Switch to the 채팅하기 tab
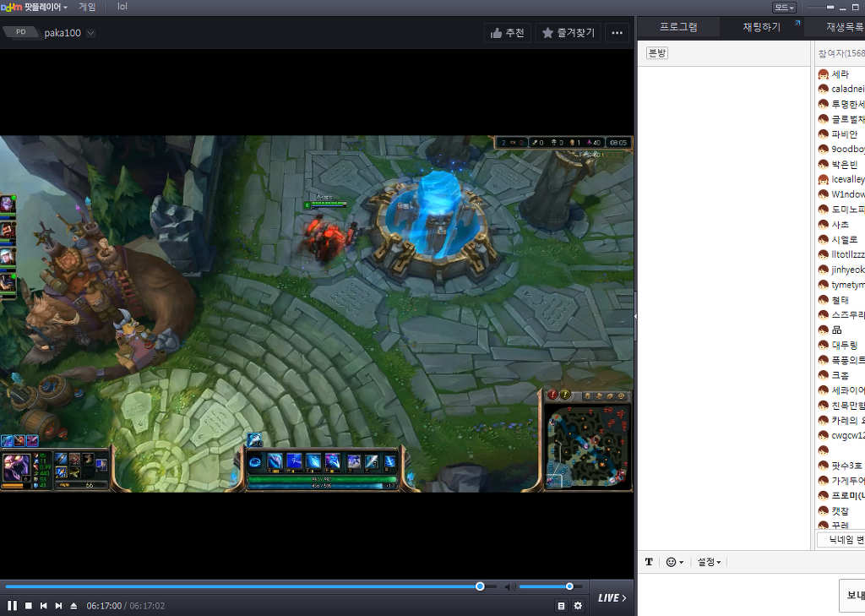865x616 pixels. [x=761, y=27]
